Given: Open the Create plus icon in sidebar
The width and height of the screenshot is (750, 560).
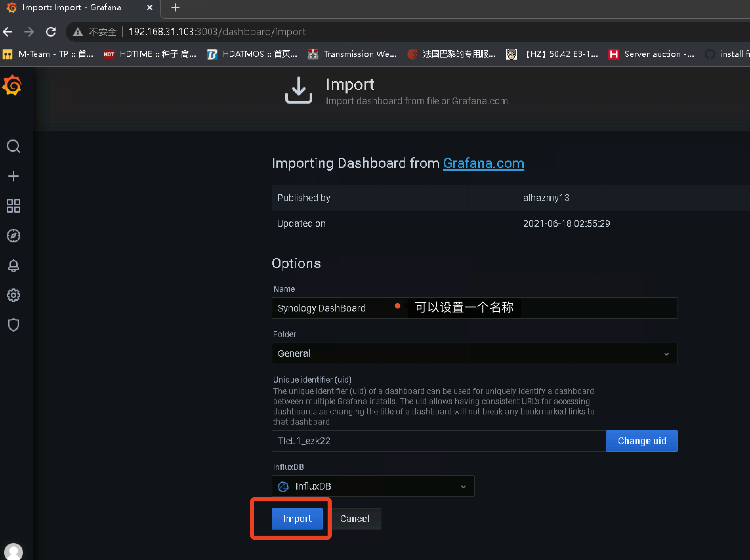Looking at the screenshot, I should point(14,176).
